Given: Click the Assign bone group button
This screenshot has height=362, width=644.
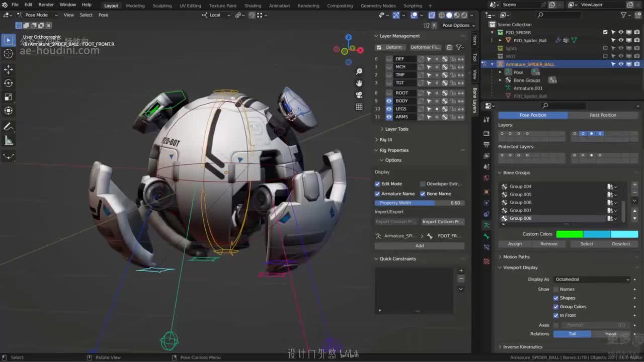Looking at the screenshot, I should 515,244.
